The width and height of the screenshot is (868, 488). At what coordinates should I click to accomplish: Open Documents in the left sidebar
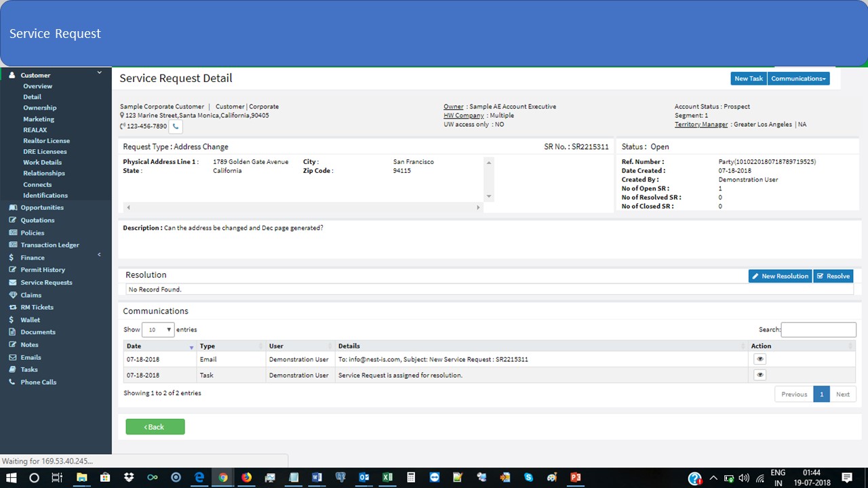tap(37, 332)
